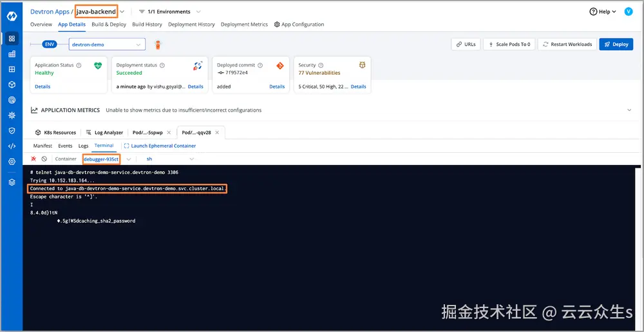Go to Devtron Apps breadcrumb link
The width and height of the screenshot is (644, 332).
tap(50, 12)
